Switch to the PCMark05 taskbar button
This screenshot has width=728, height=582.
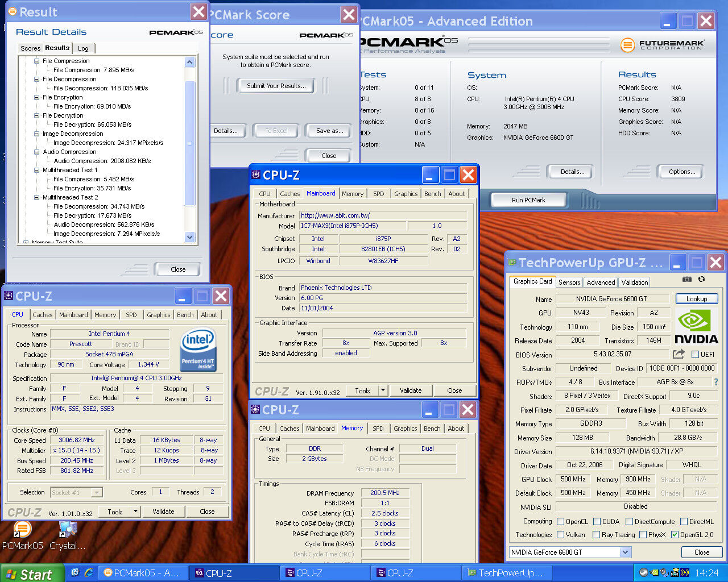coord(143,573)
